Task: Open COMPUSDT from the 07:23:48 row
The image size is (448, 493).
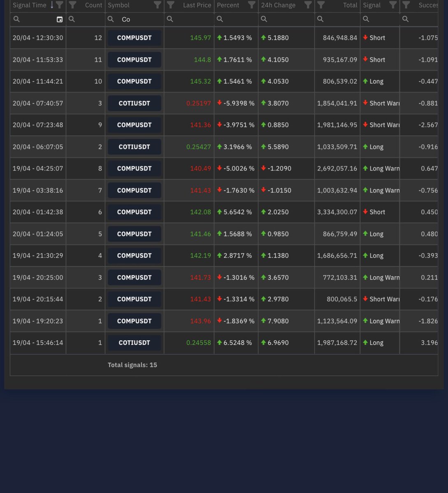Action: pyautogui.click(x=134, y=125)
